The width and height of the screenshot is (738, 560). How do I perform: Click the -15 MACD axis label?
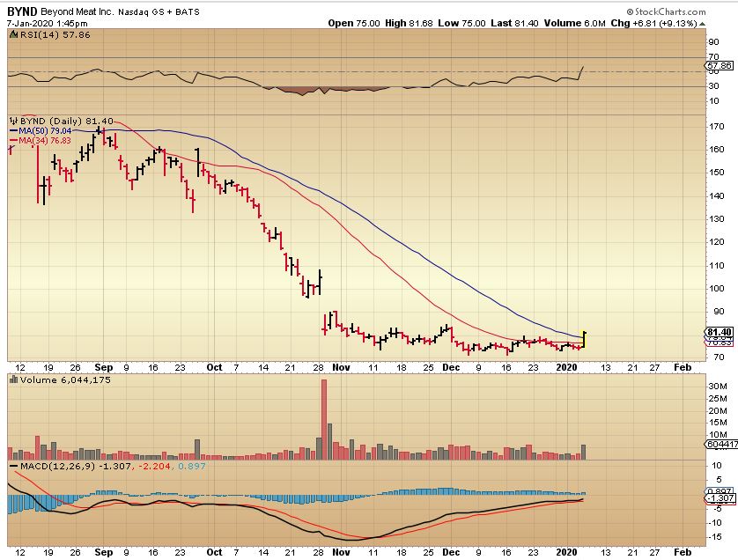coord(715,537)
